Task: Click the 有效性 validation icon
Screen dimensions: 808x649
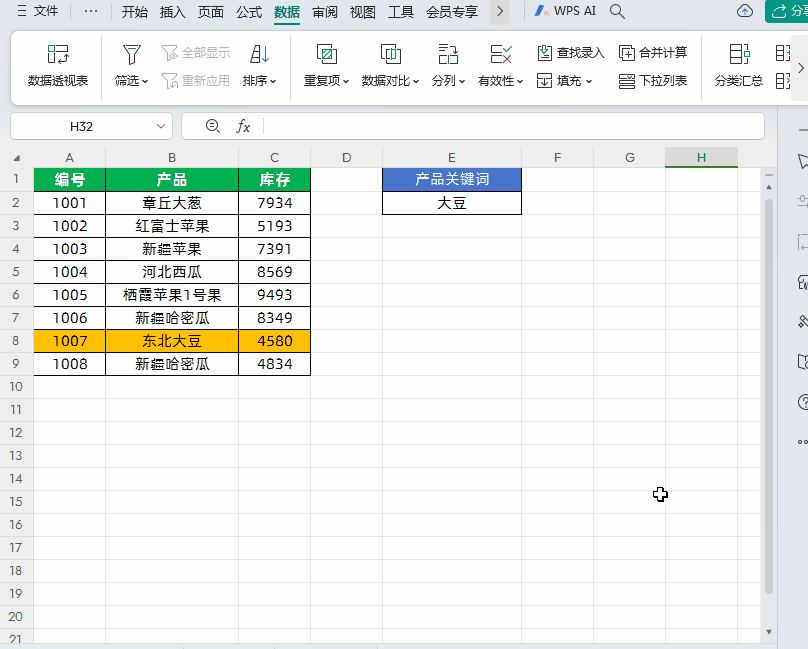Action: (x=500, y=54)
